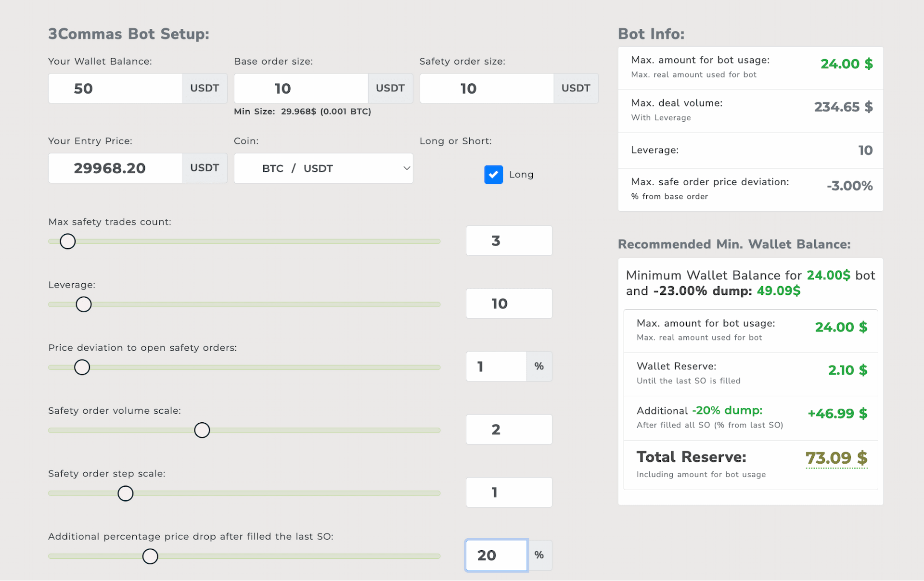Click the Price deviation slider handle
Image resolution: width=924 pixels, height=581 pixels.
point(82,367)
